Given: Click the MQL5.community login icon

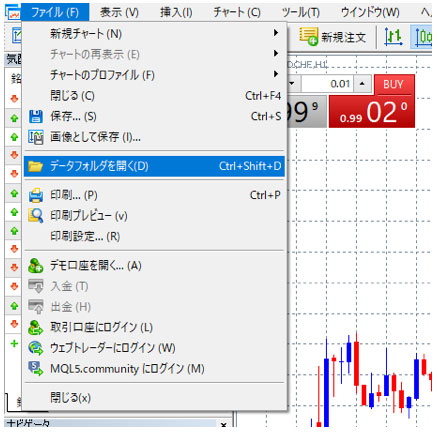Looking at the screenshot, I should point(36,369).
